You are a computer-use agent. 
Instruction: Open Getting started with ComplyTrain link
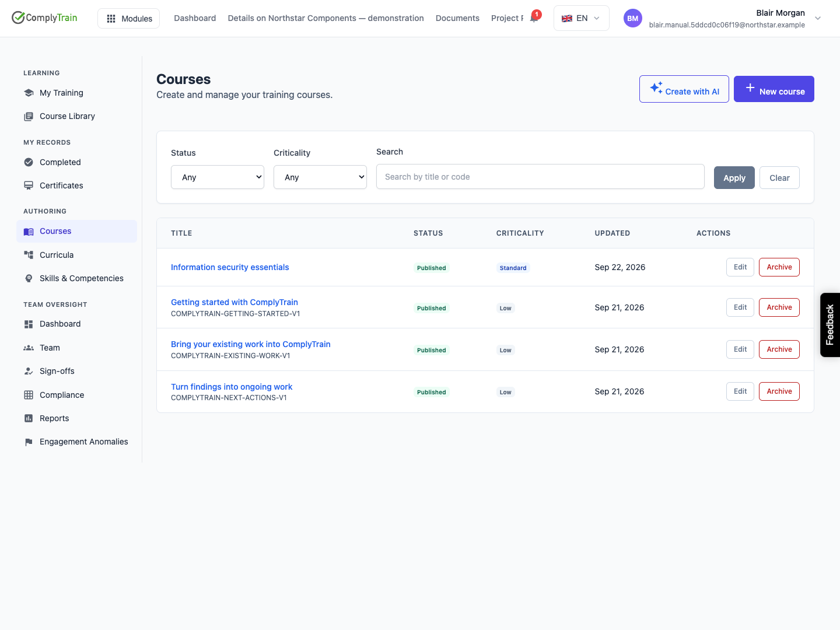coord(235,302)
